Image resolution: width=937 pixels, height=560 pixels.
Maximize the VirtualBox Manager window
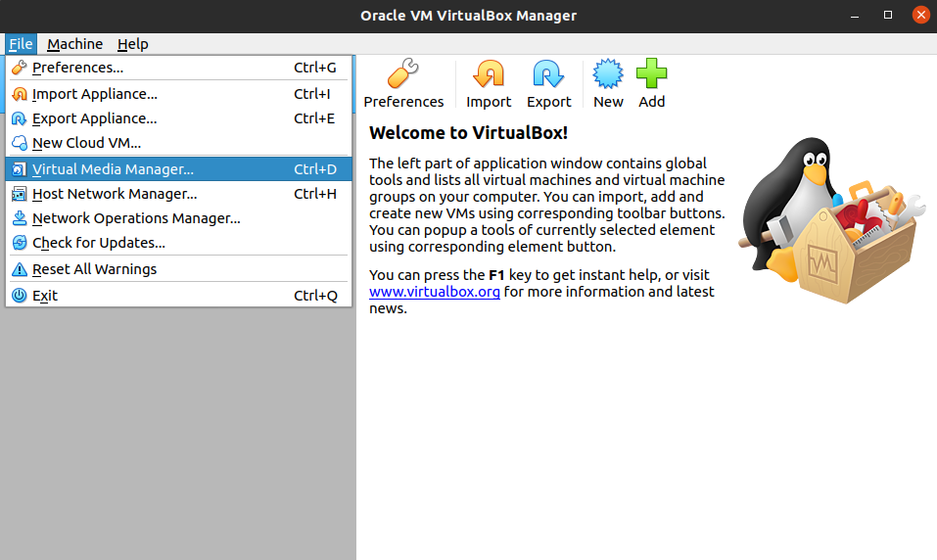click(x=888, y=15)
